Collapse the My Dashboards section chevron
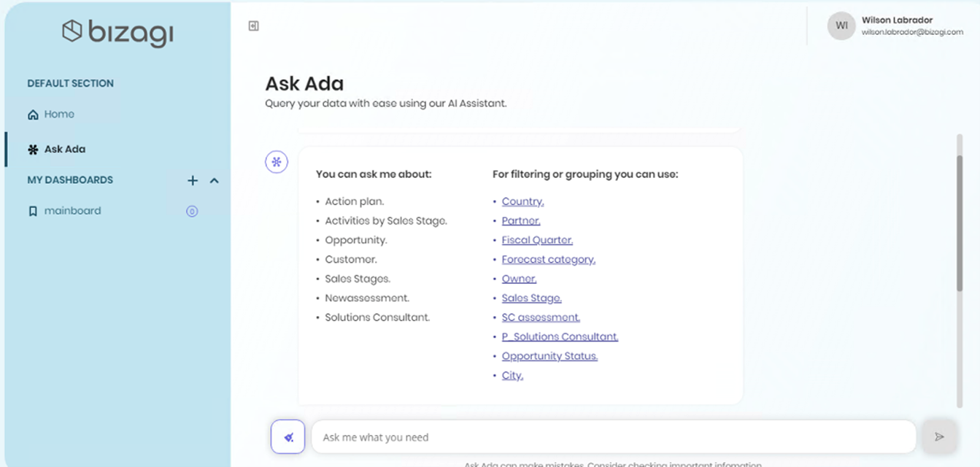 coord(215,180)
